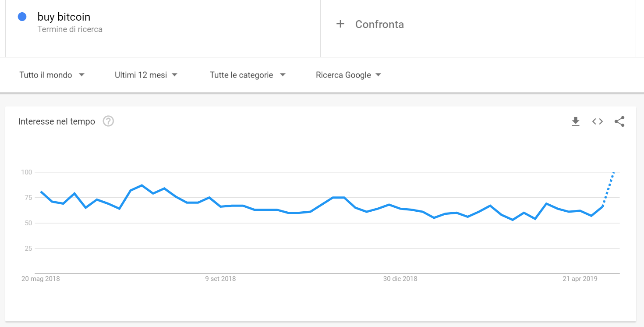Click the blue dot beside buy bitcoin
644x327 pixels.
pos(22,17)
